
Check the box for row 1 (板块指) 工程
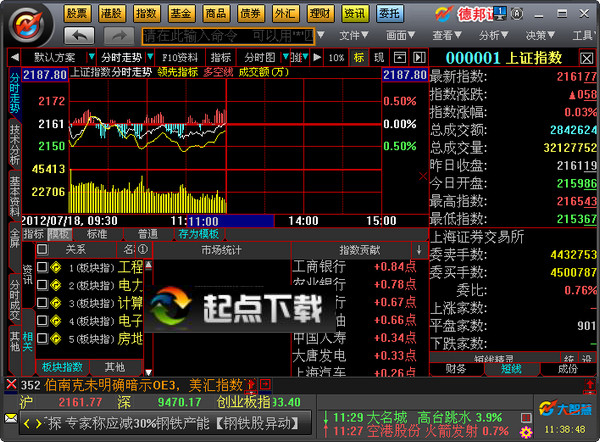coord(42,267)
